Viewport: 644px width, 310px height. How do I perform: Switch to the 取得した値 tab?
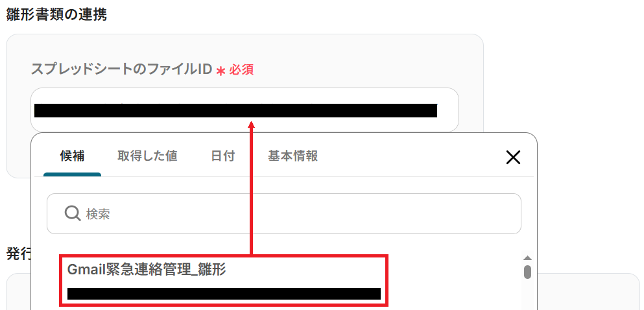(147, 156)
